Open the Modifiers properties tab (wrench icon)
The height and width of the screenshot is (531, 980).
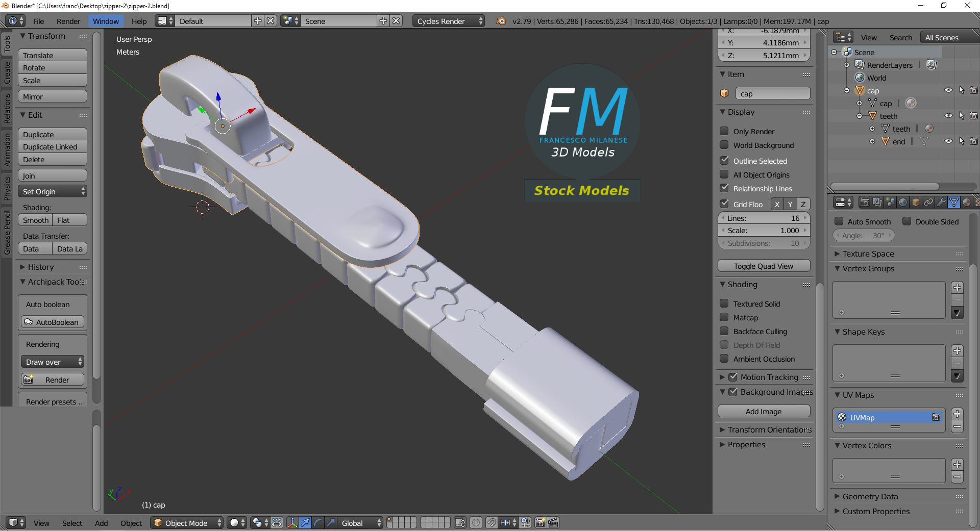click(941, 203)
